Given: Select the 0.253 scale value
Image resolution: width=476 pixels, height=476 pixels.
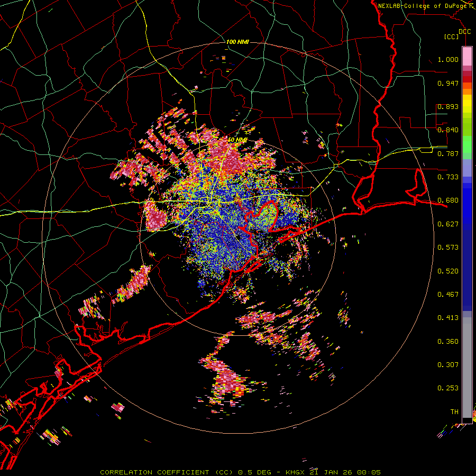Looking at the screenshot, I should coord(448,388).
